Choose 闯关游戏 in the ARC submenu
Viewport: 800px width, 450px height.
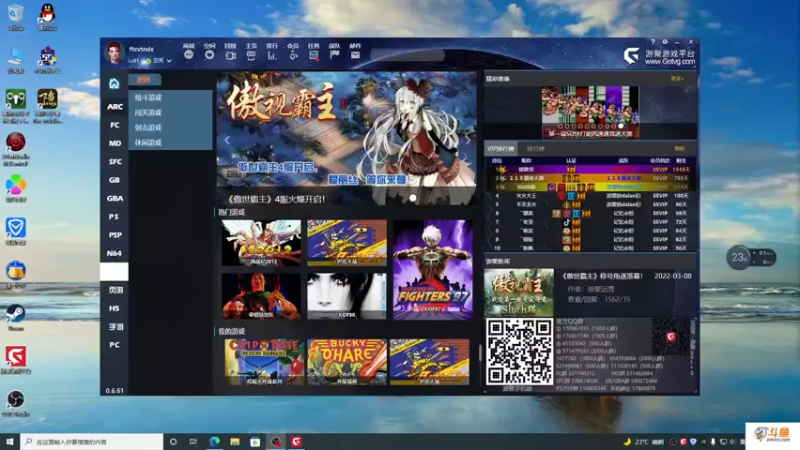pos(148,112)
